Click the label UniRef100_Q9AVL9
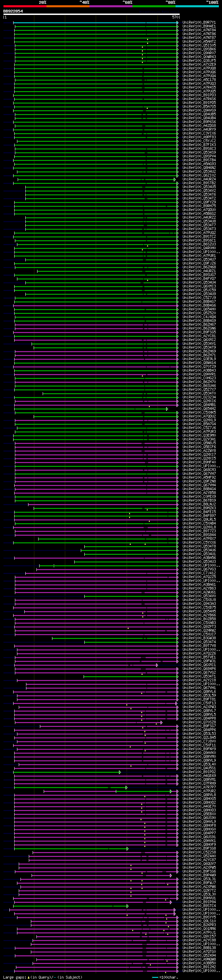 pos(199,821)
